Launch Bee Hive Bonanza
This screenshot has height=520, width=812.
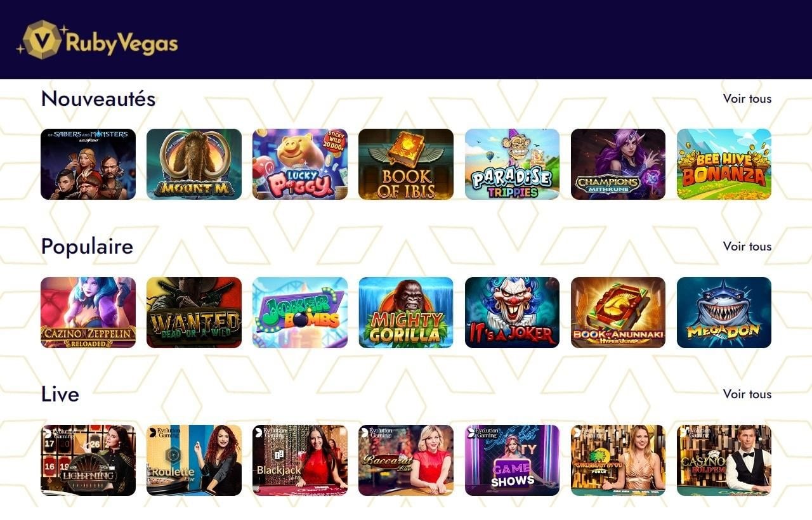click(724, 164)
